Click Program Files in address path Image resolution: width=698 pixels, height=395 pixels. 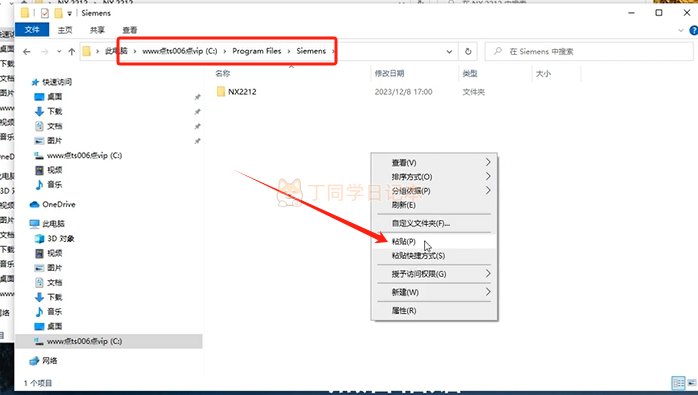[256, 51]
